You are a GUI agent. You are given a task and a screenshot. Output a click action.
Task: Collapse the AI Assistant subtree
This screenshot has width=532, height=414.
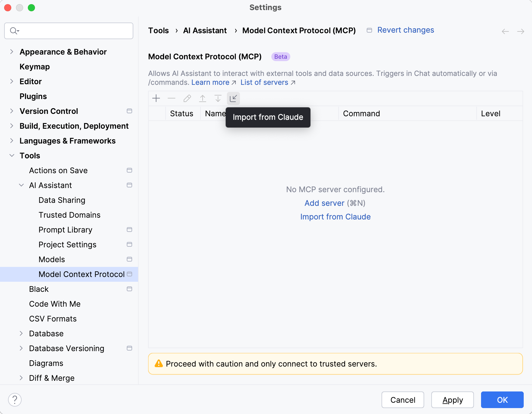21,185
